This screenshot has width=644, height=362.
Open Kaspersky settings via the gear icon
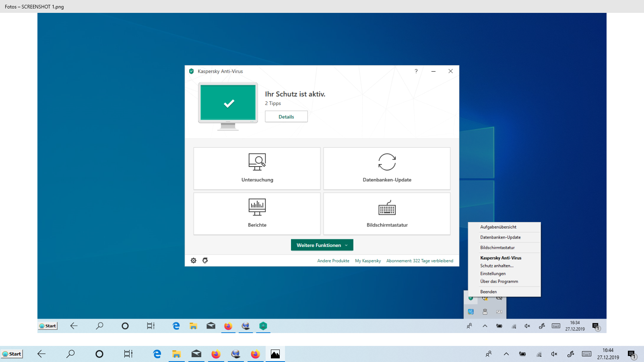(194, 261)
